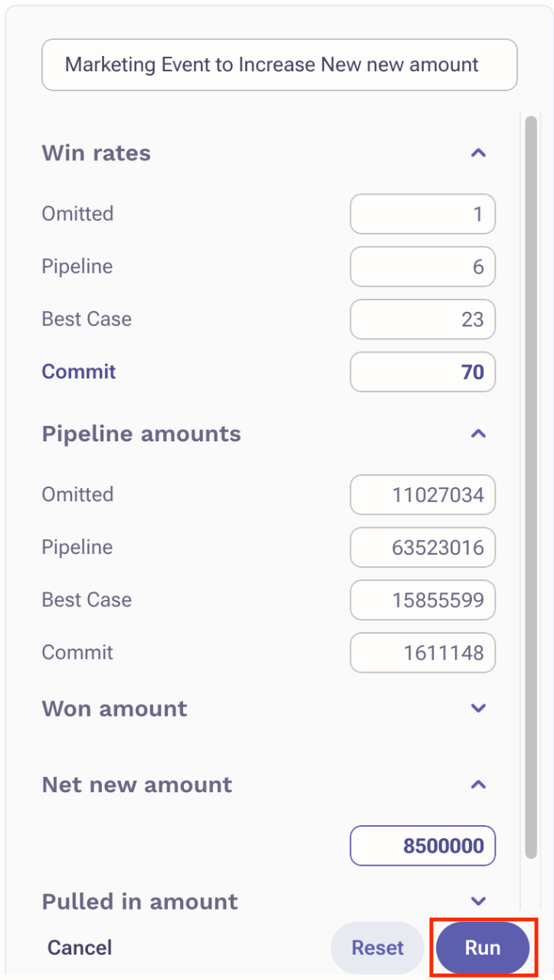Click the Run button
This screenshot has height=980, width=554.
(482, 948)
